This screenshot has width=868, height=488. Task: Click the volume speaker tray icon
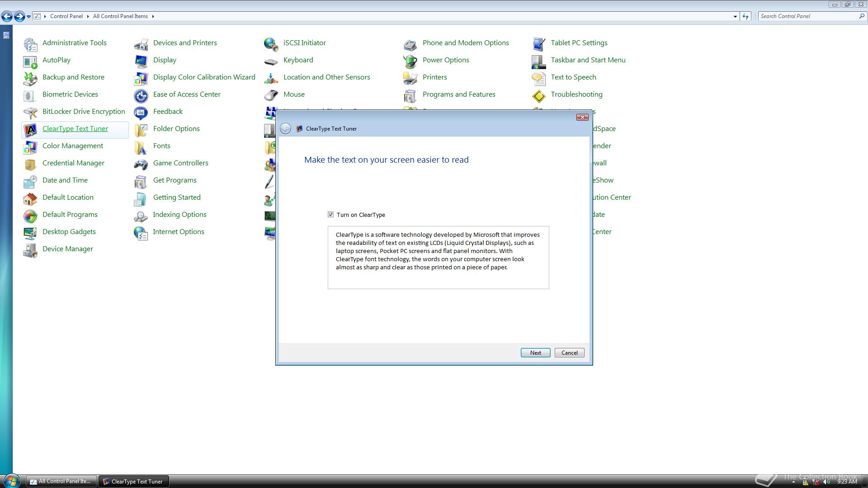click(826, 482)
